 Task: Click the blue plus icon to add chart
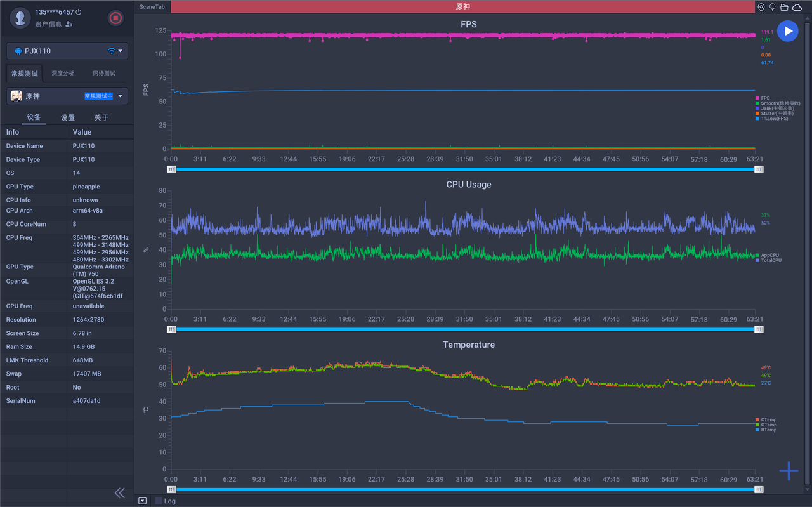789,471
